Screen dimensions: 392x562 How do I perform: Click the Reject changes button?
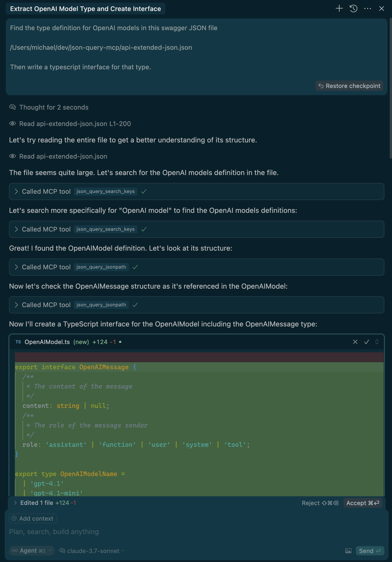click(320, 503)
